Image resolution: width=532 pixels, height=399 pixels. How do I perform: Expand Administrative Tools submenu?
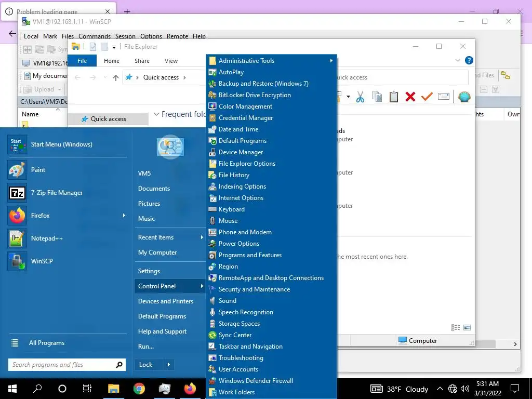click(x=331, y=60)
